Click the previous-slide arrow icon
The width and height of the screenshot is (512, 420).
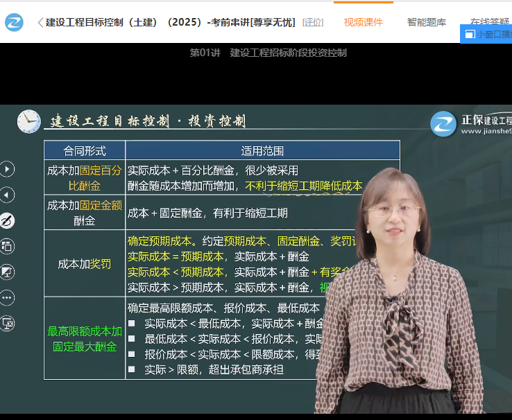[7, 195]
